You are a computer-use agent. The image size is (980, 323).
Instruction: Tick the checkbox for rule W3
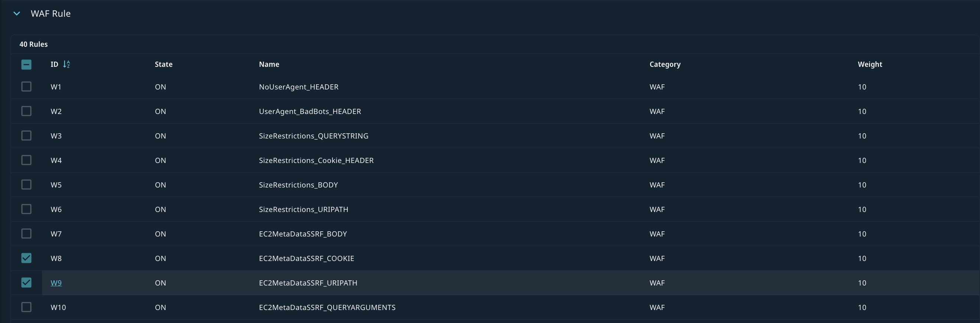tap(26, 136)
